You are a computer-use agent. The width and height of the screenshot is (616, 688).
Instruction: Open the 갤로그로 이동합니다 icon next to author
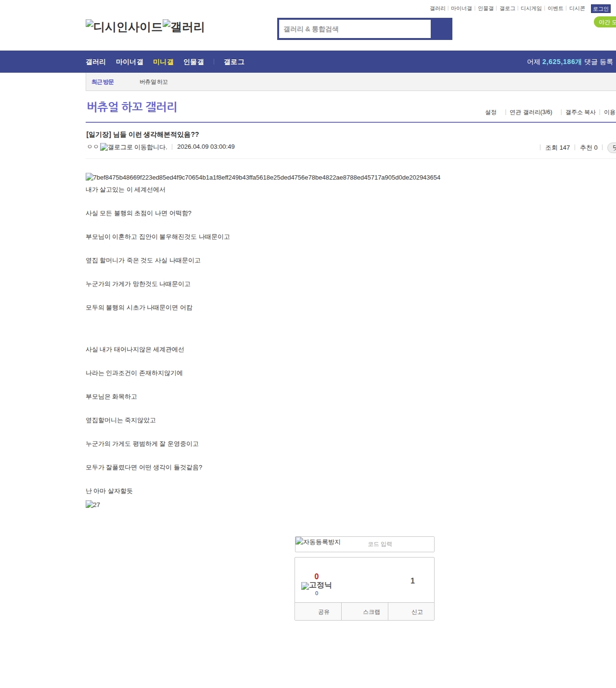[134, 147]
